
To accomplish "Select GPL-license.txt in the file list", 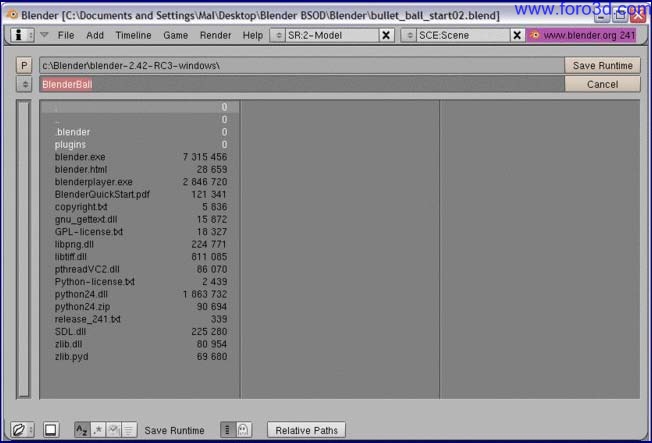I will pos(140,232).
